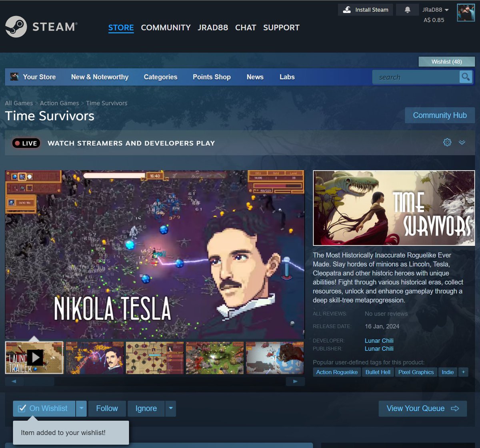The height and width of the screenshot is (448, 480).
Task: Select the Tesla lightning screenshot thumbnail
Action: pos(94,358)
